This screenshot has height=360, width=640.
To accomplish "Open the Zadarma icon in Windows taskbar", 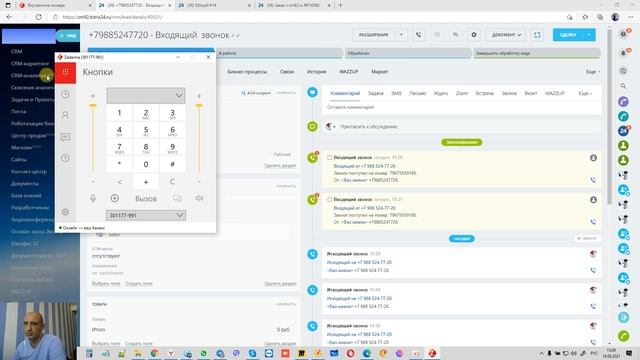I will point(432,353).
